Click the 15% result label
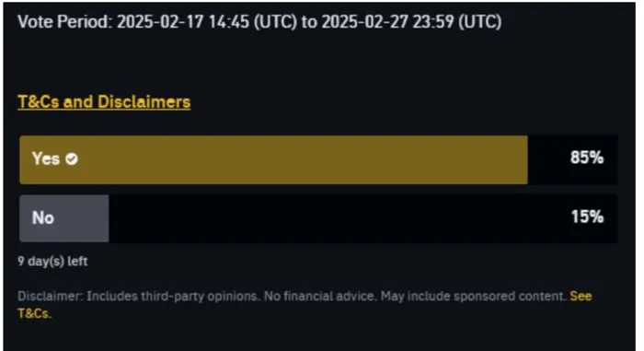The height and width of the screenshot is (351, 644). tap(587, 216)
